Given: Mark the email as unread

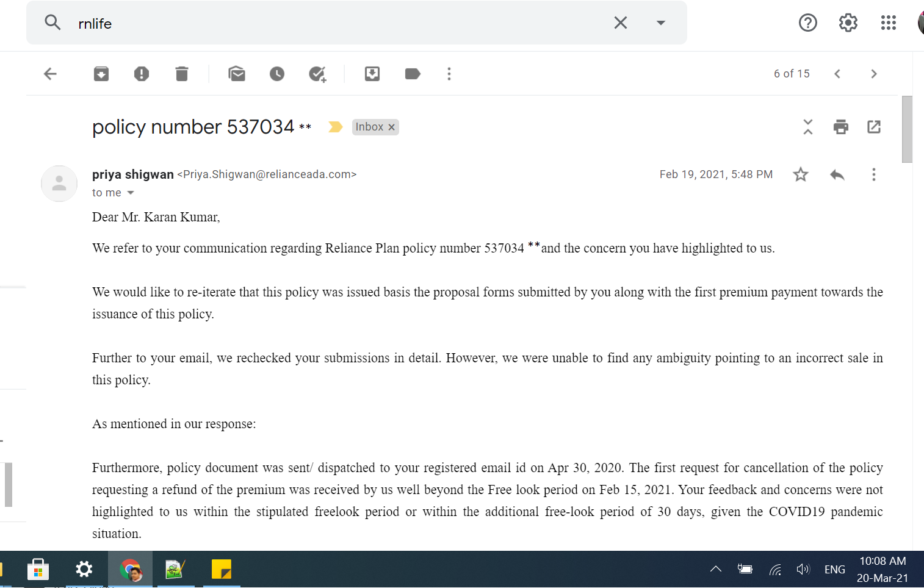Looking at the screenshot, I should [x=237, y=74].
